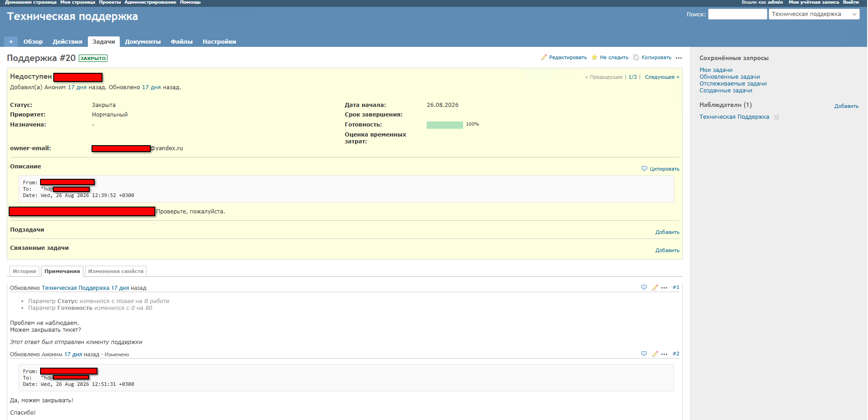
Task: Click the speech bubble icon next to Цитировать
Action: tap(644, 168)
